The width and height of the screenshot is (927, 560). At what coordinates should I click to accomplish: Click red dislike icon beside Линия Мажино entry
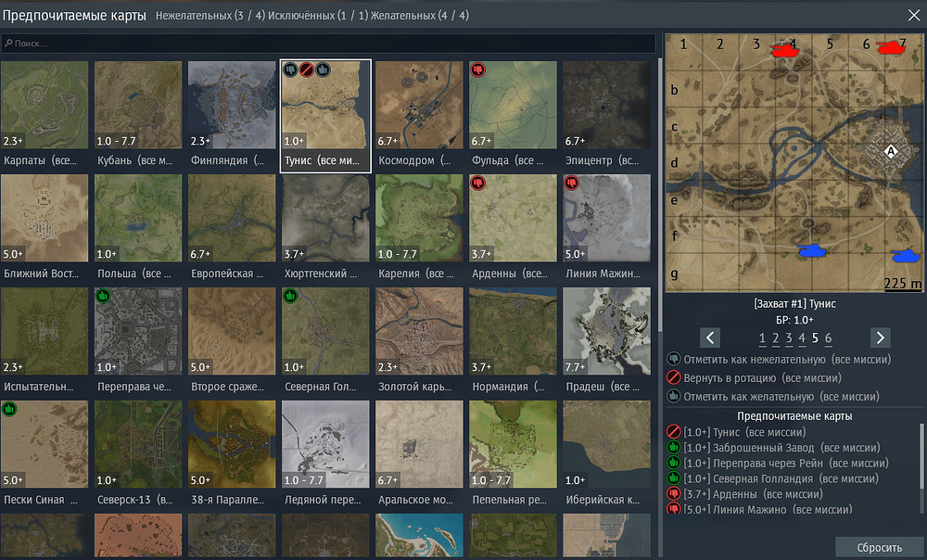click(x=673, y=509)
